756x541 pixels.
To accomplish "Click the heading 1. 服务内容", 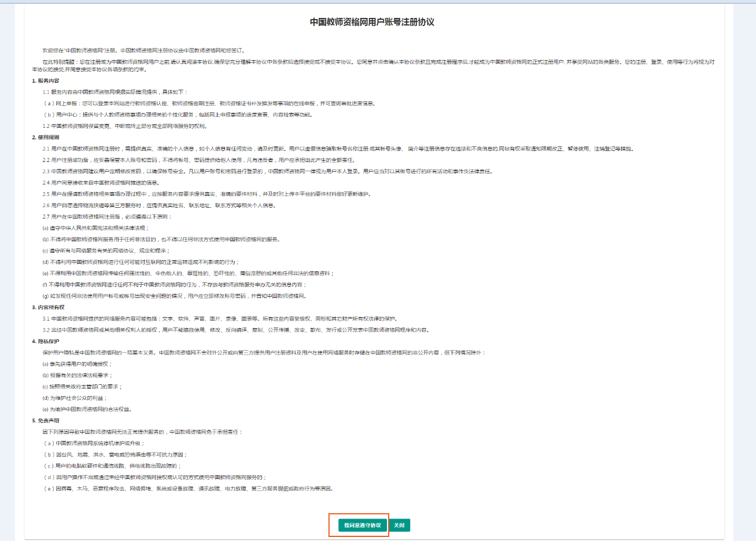I will point(46,81).
